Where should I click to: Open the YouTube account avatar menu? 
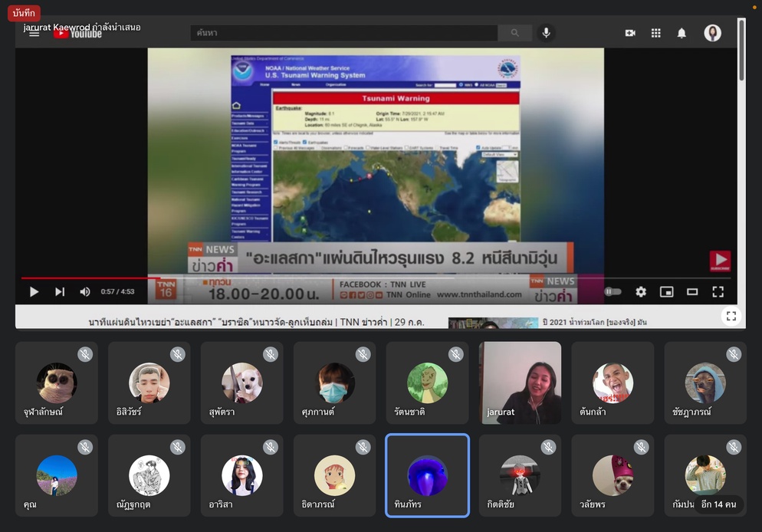712,33
